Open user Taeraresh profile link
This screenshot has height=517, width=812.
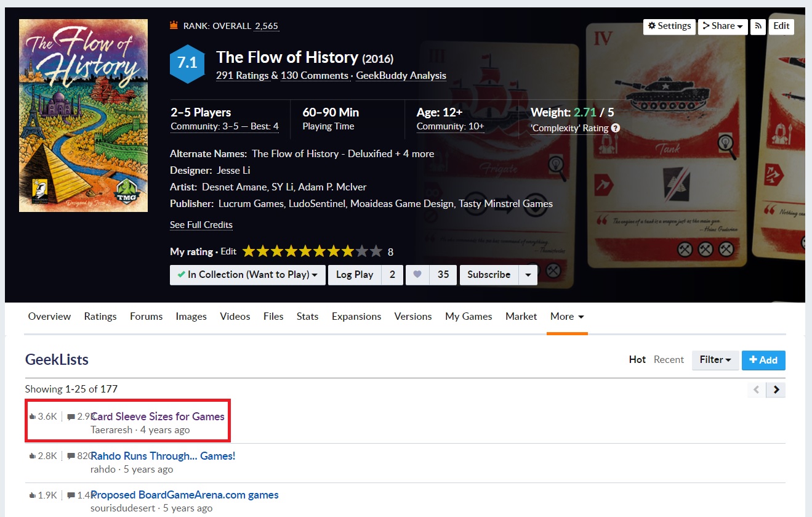click(x=111, y=430)
